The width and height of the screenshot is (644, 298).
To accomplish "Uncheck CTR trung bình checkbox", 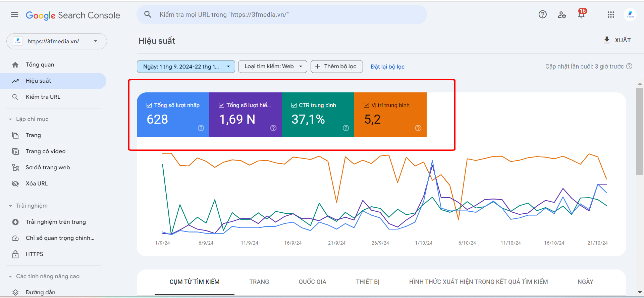I will [x=294, y=105].
